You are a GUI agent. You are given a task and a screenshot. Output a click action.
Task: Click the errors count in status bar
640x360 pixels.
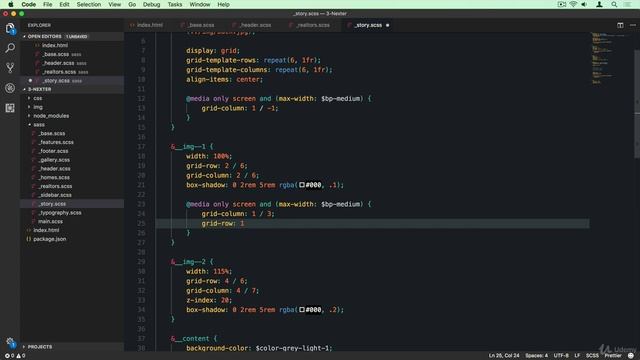coord(9,356)
